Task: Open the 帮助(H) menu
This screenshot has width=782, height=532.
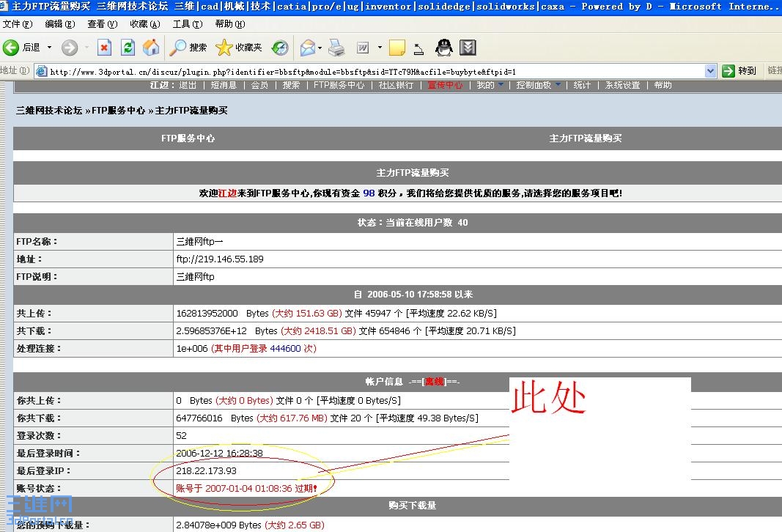Action: tap(230, 24)
